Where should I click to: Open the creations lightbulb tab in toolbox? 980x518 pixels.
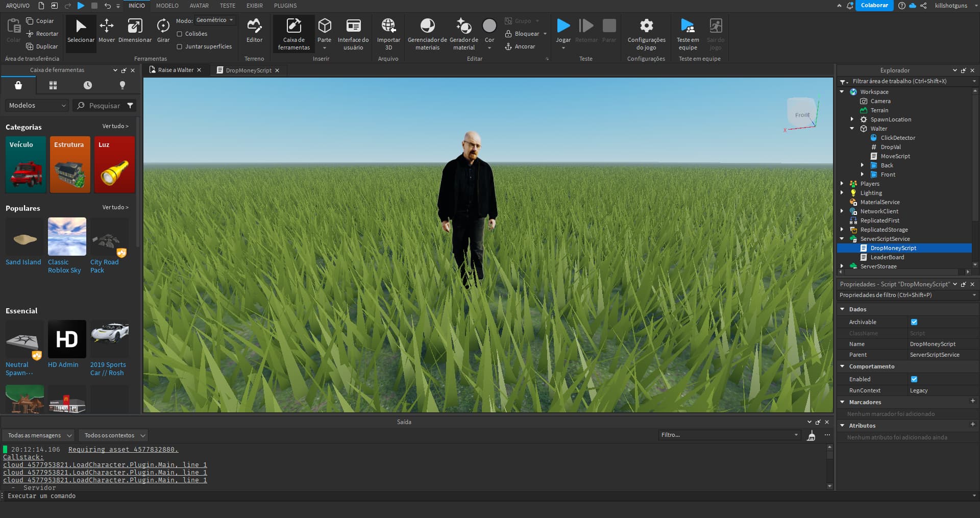point(122,85)
